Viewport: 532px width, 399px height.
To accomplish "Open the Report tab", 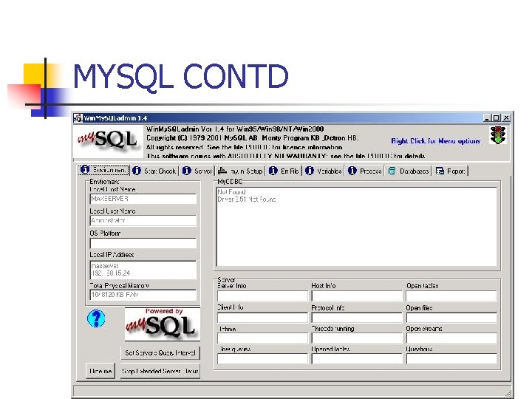I will click(x=451, y=171).
